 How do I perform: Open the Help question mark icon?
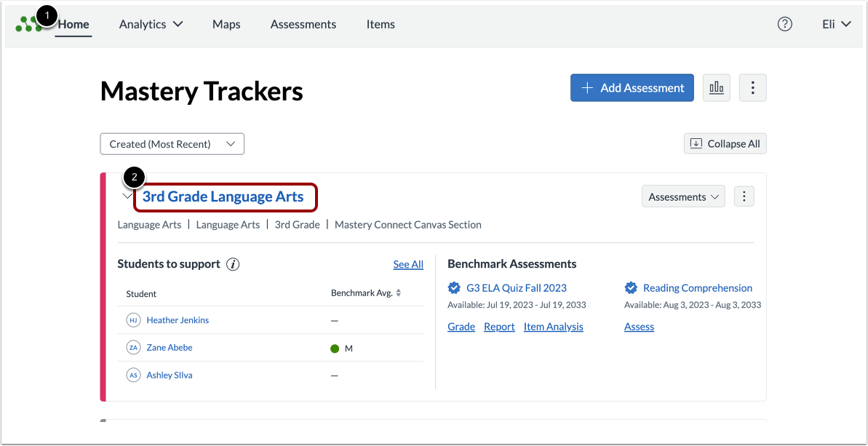(x=784, y=23)
